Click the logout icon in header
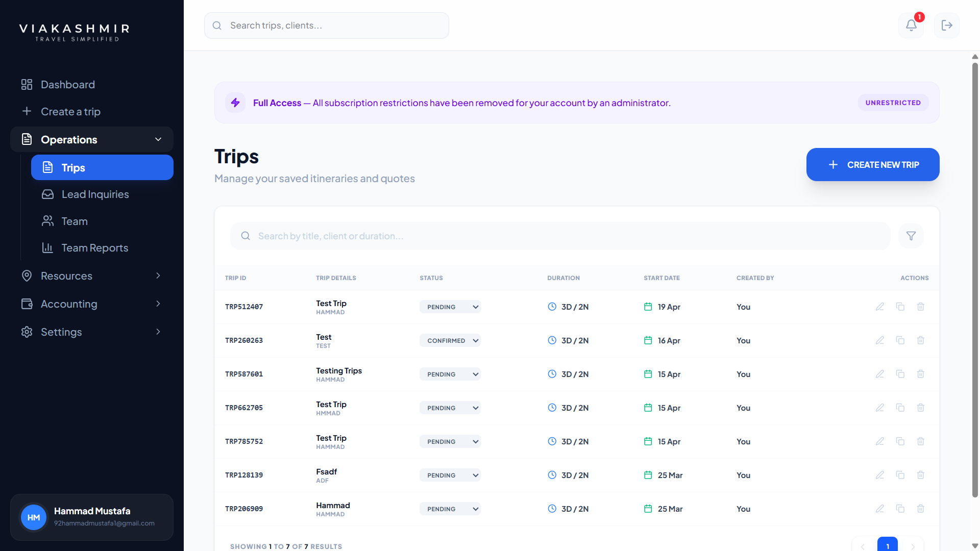 point(947,25)
